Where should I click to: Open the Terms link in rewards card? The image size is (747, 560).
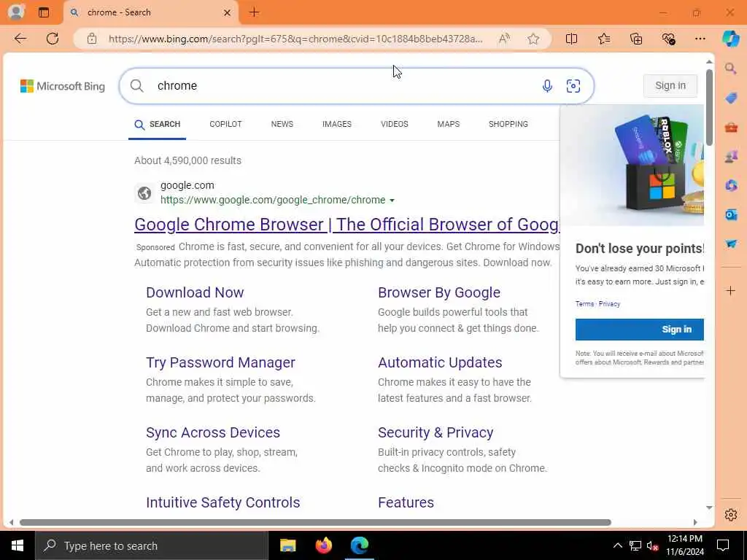coord(584,304)
